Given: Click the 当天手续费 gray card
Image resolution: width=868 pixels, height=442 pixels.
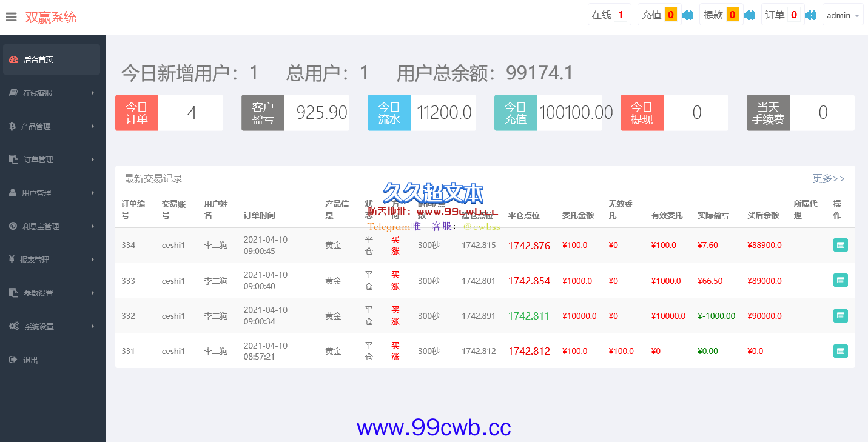Looking at the screenshot, I should (801, 113).
